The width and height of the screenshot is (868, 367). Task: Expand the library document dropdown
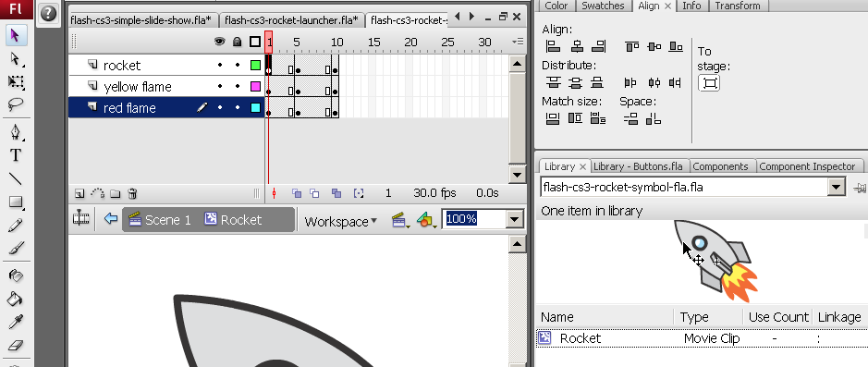[837, 187]
